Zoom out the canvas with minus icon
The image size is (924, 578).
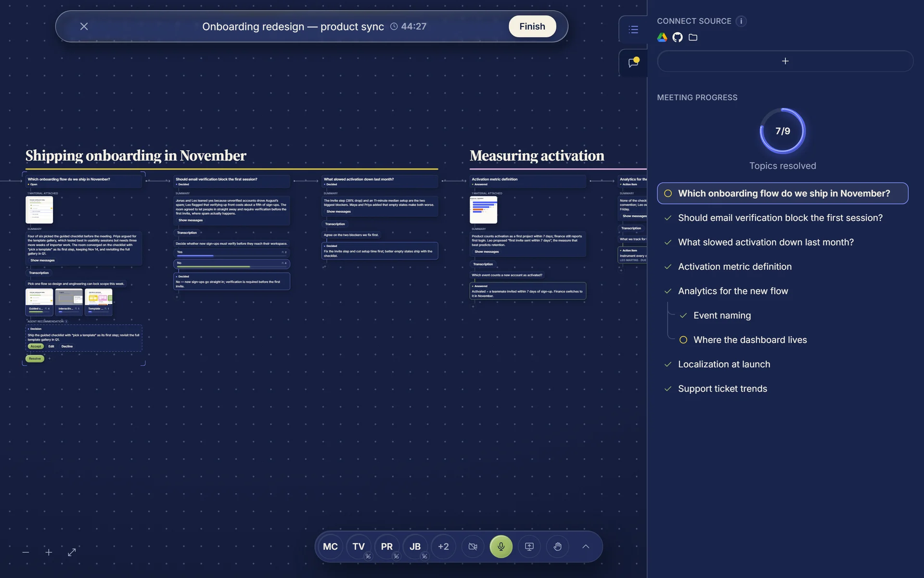click(26, 552)
